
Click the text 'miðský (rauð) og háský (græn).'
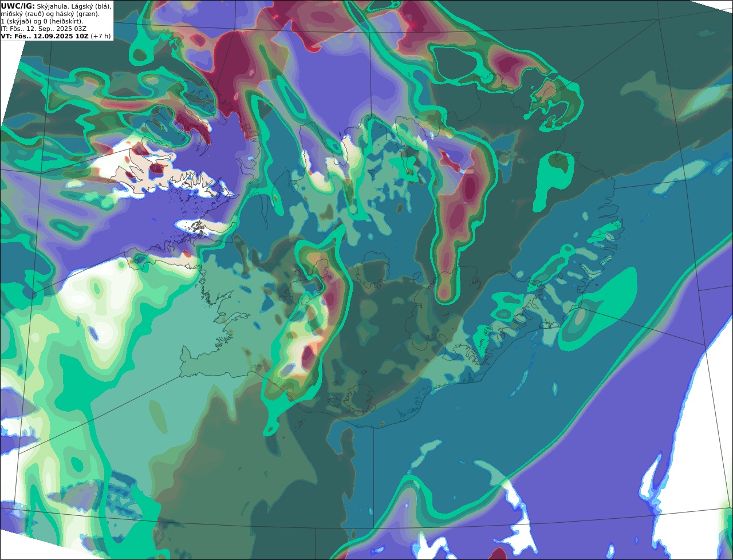pyautogui.click(x=50, y=14)
